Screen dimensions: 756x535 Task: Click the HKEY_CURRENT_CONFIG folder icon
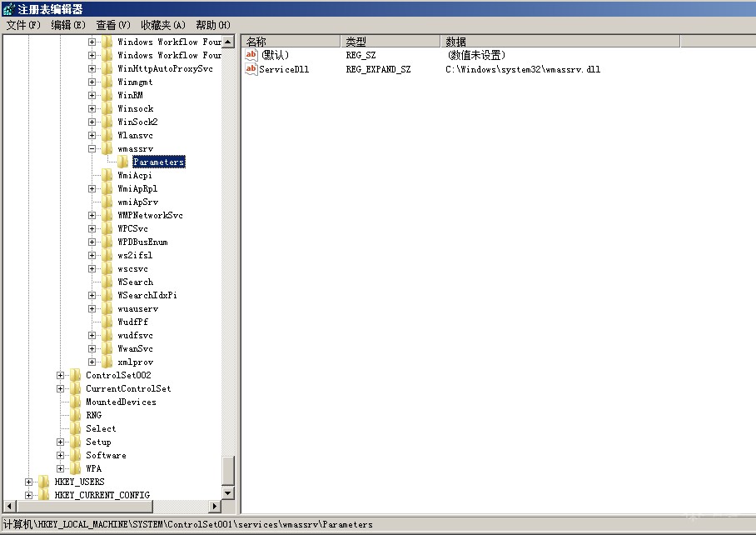pos(43,495)
